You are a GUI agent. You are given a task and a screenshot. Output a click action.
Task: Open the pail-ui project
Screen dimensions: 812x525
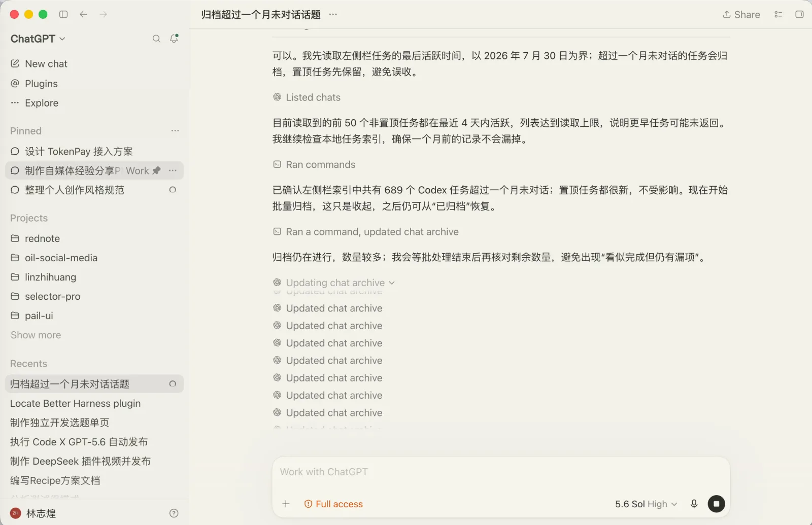[x=94, y=316]
